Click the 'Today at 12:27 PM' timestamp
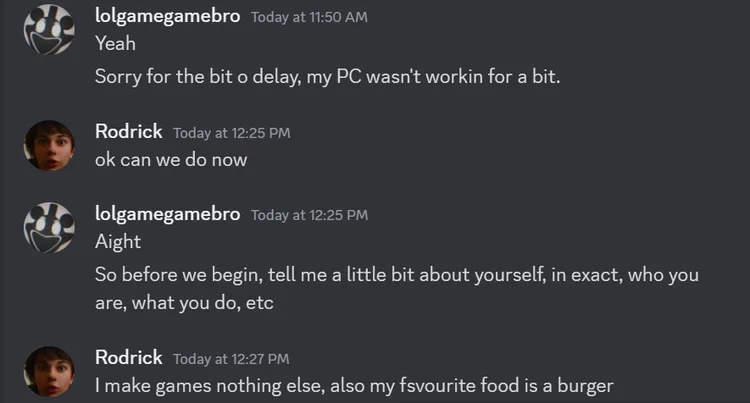The height and width of the screenshot is (403, 750). point(231,358)
